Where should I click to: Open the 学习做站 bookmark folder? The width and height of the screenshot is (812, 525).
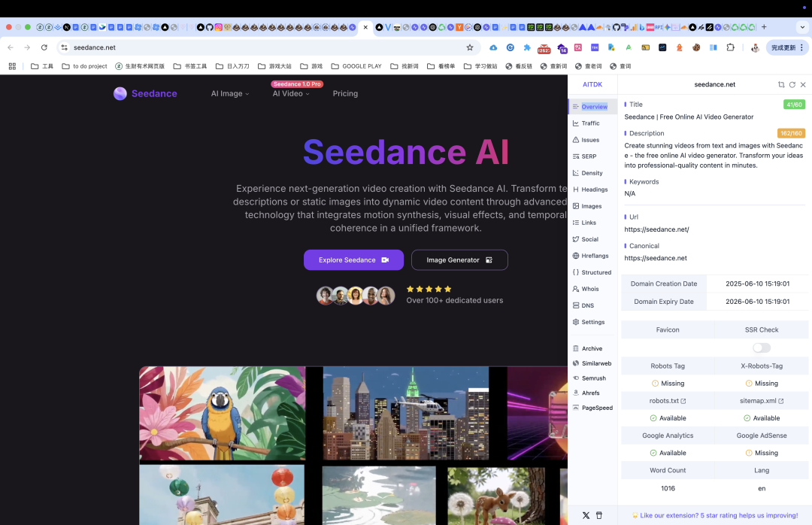tap(480, 66)
